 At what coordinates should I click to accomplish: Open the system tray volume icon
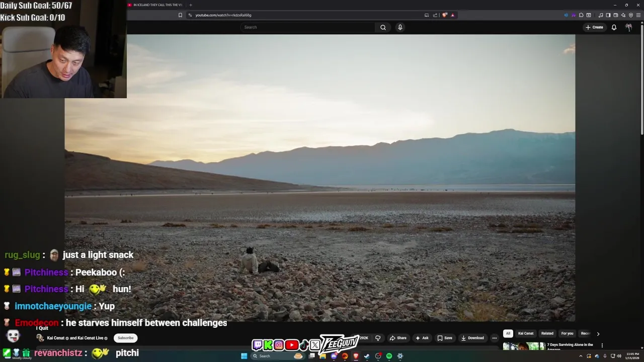click(x=619, y=356)
